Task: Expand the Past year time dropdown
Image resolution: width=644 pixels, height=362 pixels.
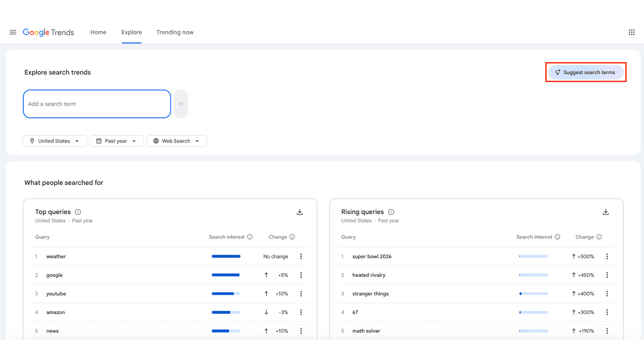Action: point(116,141)
